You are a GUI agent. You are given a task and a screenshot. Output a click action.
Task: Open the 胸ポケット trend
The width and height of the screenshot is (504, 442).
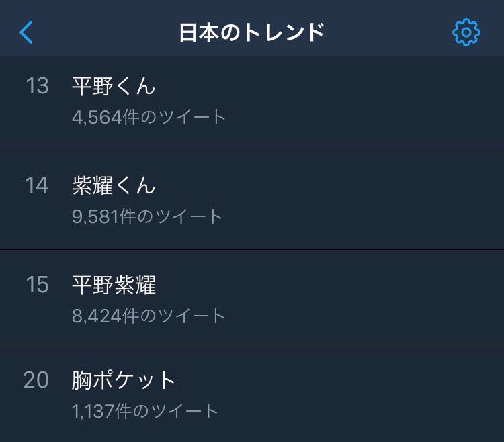[124, 380]
